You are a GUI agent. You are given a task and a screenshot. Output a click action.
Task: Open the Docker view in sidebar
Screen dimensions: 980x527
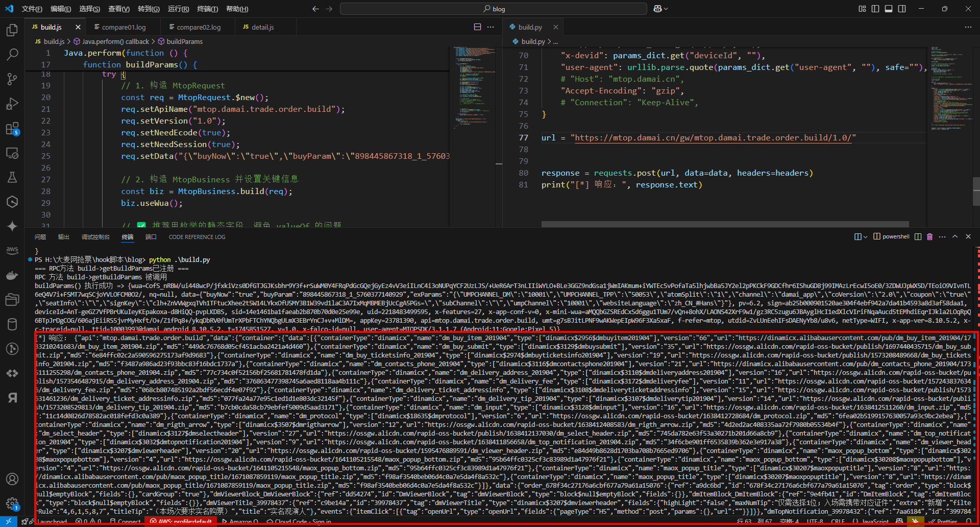(x=12, y=276)
